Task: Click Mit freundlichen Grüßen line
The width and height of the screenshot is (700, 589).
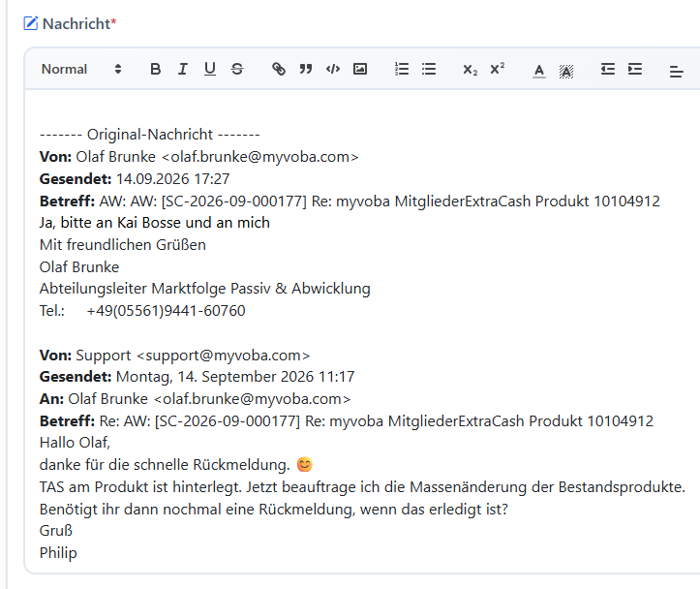Action: 123,245
